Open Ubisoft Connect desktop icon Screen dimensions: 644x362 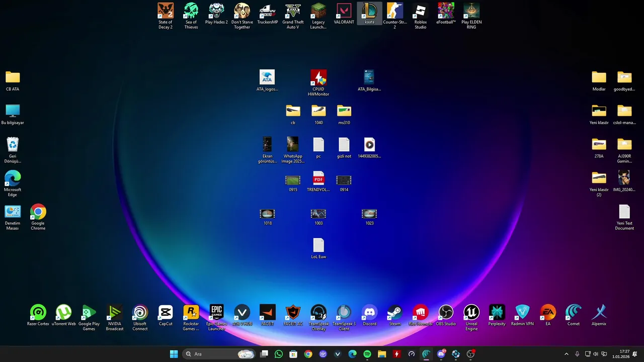140,318
